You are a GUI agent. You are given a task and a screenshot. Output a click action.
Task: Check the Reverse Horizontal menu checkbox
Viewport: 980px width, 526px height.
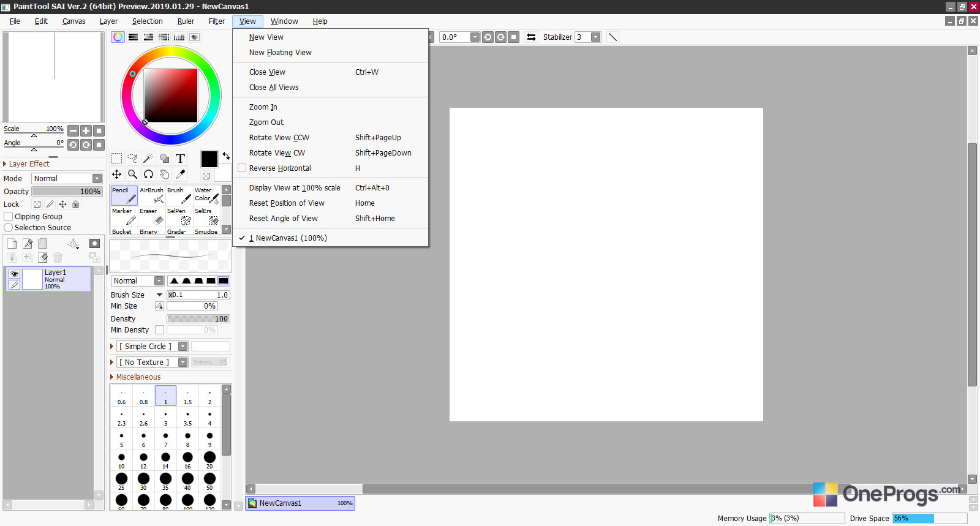pos(242,168)
